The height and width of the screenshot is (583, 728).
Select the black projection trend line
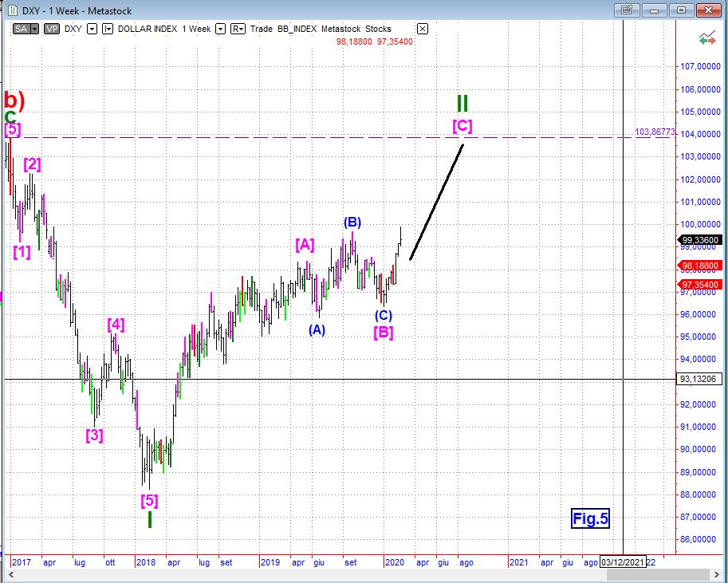(x=436, y=203)
